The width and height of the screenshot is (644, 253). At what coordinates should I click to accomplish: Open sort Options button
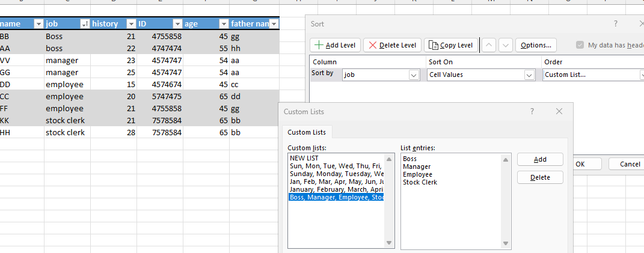[x=536, y=45]
